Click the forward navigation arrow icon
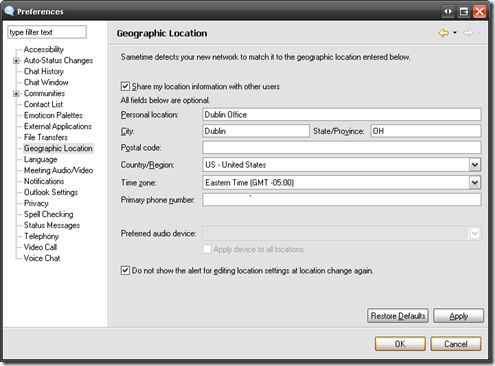 [468, 33]
